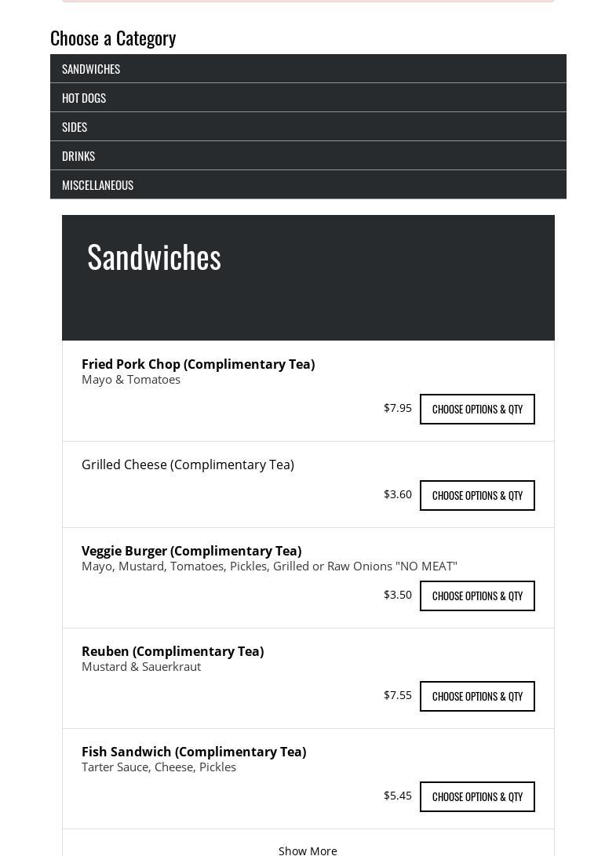Click the Mustard & Sauerkraut description
This screenshot has width=616, height=856.
click(x=141, y=666)
